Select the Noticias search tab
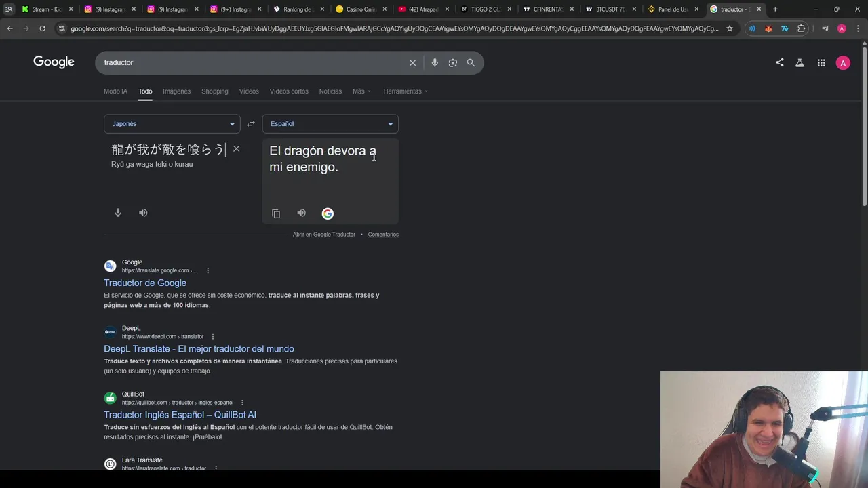Viewport: 868px width, 488px height. 330,91
